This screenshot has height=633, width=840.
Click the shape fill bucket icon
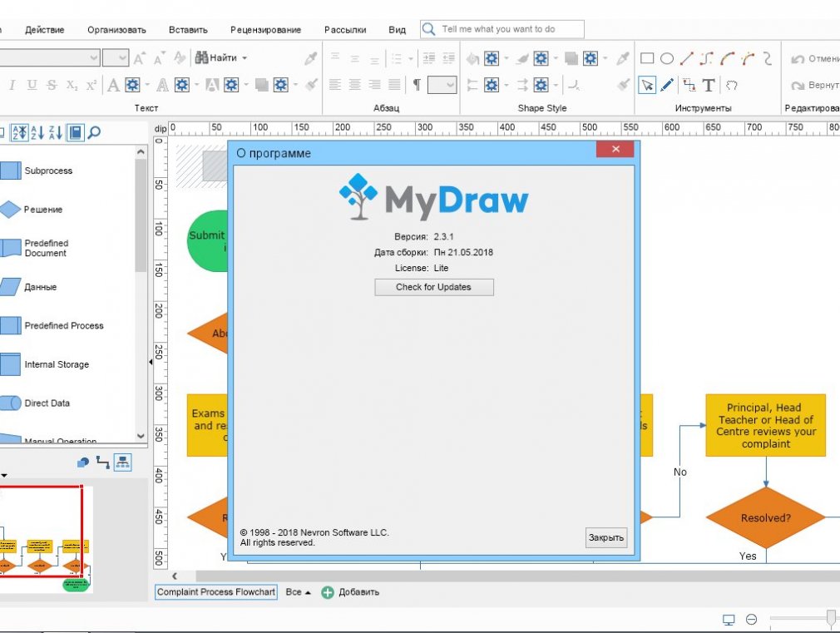(472, 58)
